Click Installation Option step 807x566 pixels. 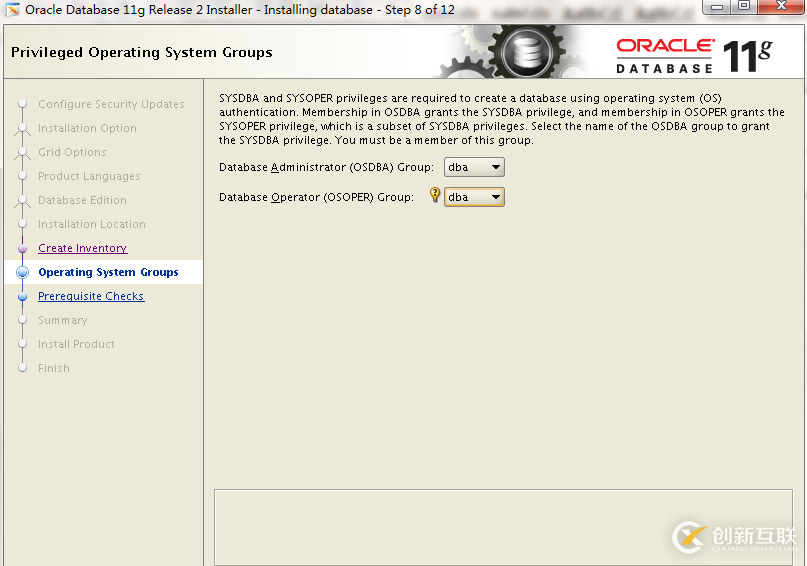[x=87, y=128]
